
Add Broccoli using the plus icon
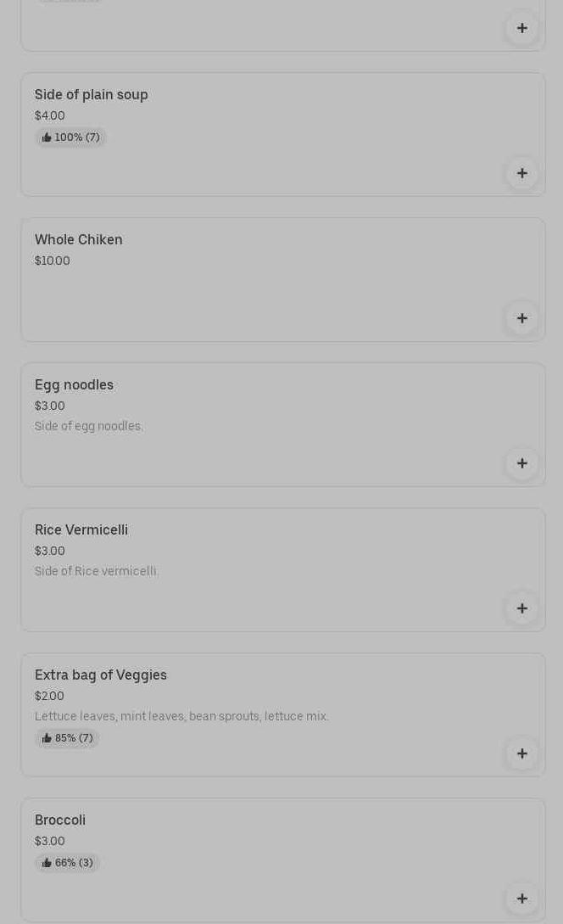coord(521,899)
